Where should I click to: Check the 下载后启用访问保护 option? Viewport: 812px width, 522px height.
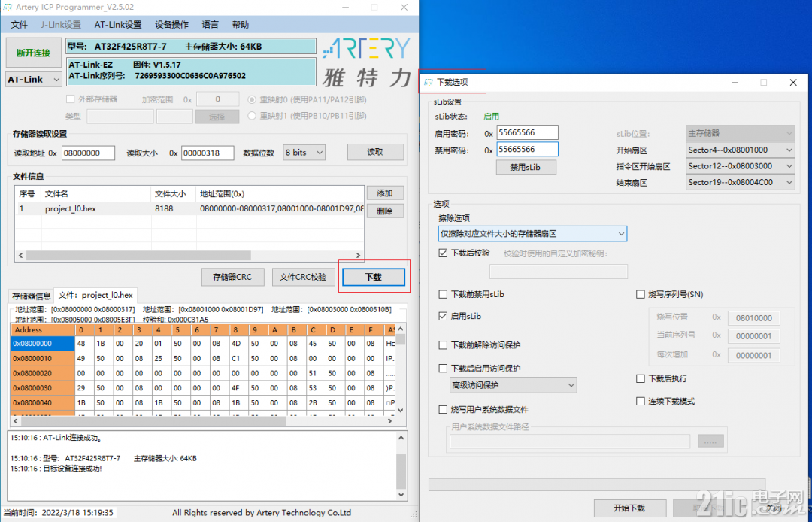[x=443, y=369]
